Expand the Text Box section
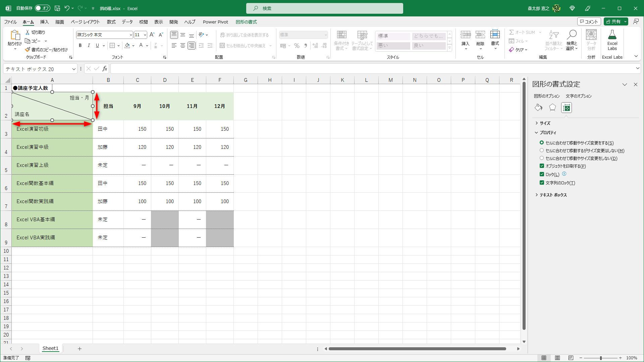Image resolution: width=644 pixels, height=362 pixels. click(x=553, y=195)
